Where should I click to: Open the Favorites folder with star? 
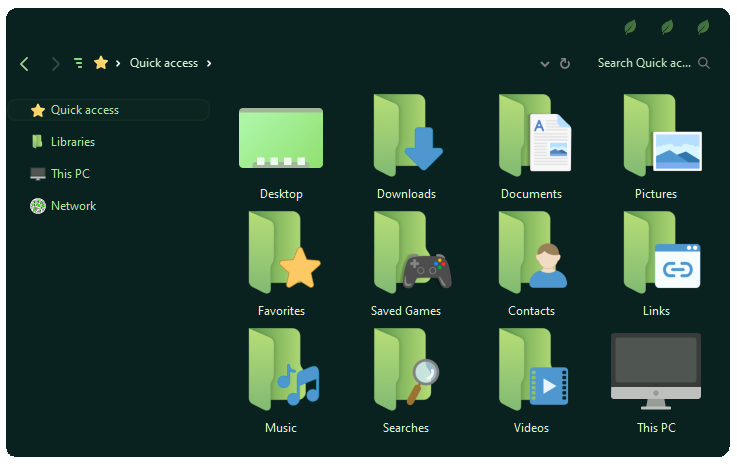tap(281, 254)
